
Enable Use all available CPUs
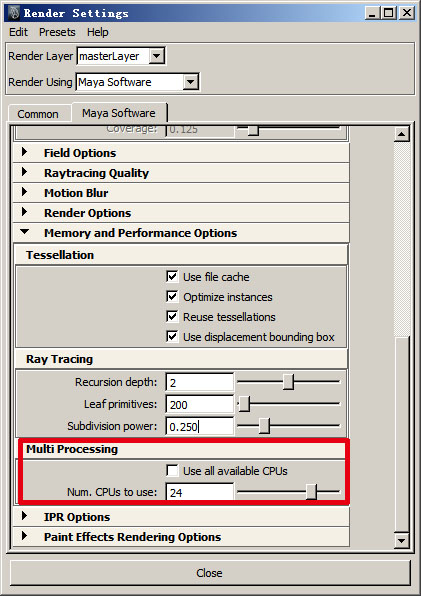click(172, 471)
